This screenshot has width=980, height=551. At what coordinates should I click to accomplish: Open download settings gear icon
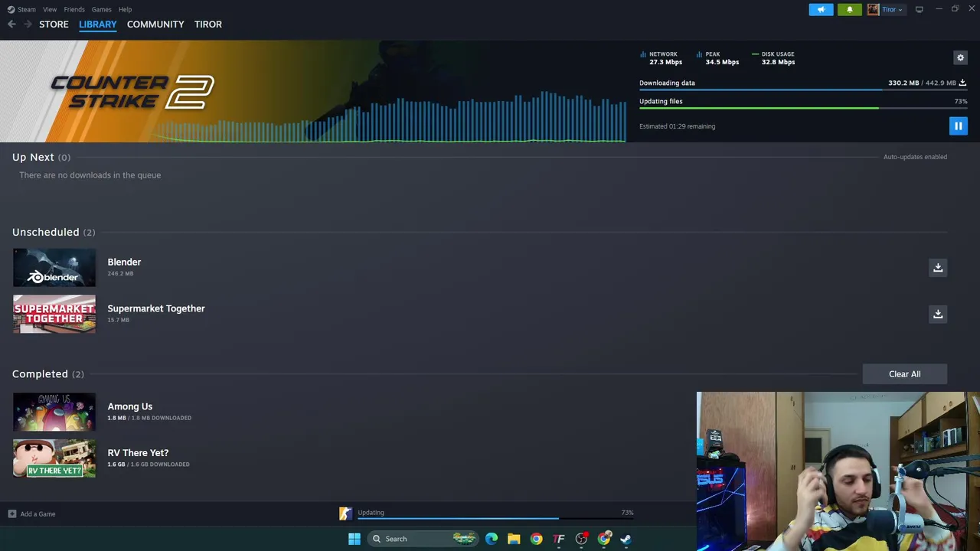pos(960,57)
